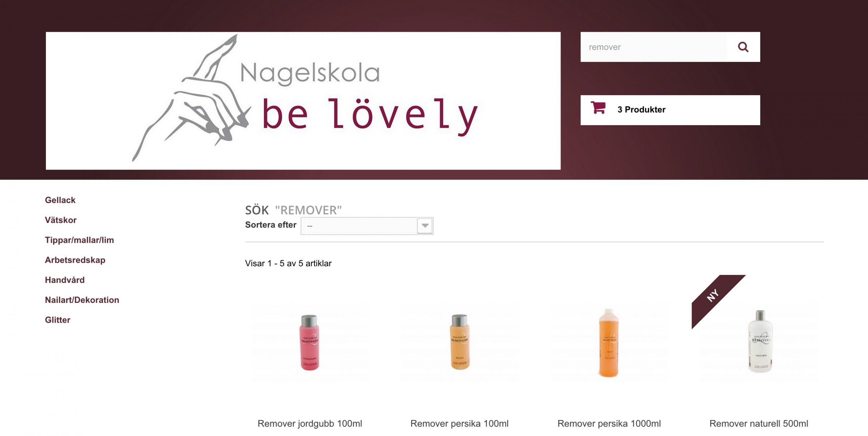Open Remover persika 100ml product link

[459, 423]
